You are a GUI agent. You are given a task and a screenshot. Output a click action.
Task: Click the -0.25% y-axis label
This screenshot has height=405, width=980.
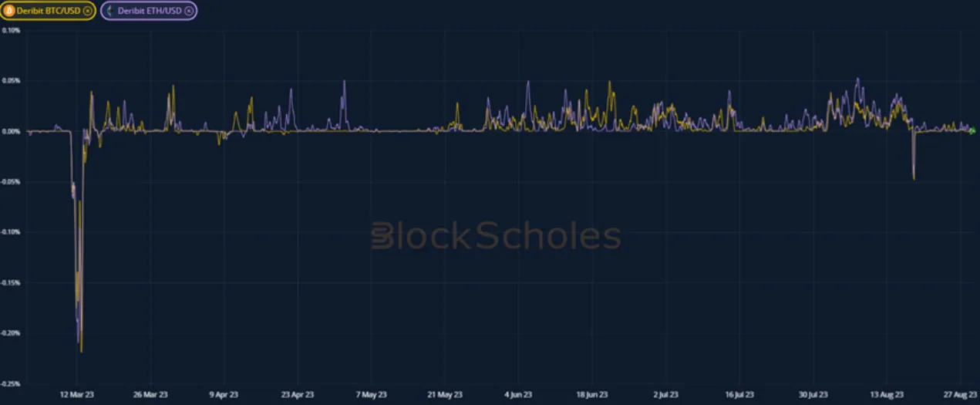[11, 383]
